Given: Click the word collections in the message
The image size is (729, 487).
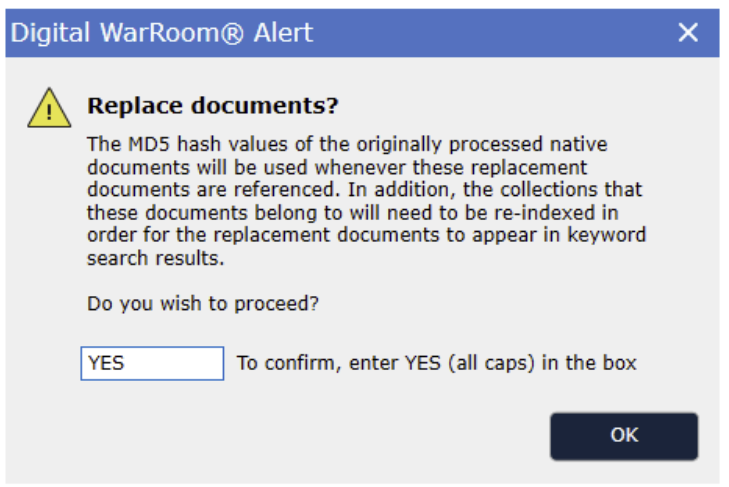Looking at the screenshot, I should click(549, 190).
